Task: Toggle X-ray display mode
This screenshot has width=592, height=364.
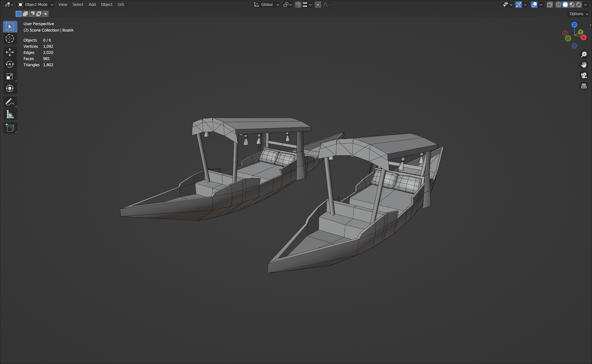Action: tap(550, 5)
